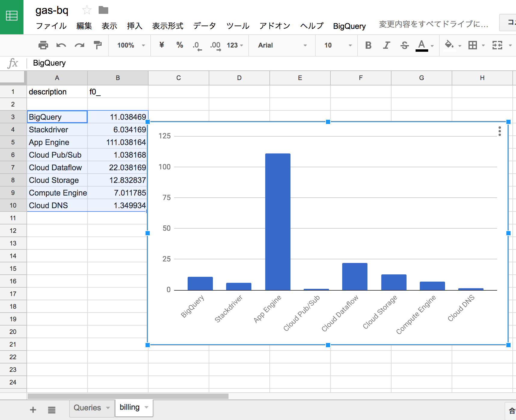The height and width of the screenshot is (420, 516).
Task: Select the Cloud Dataflow cell
Action: point(57,168)
